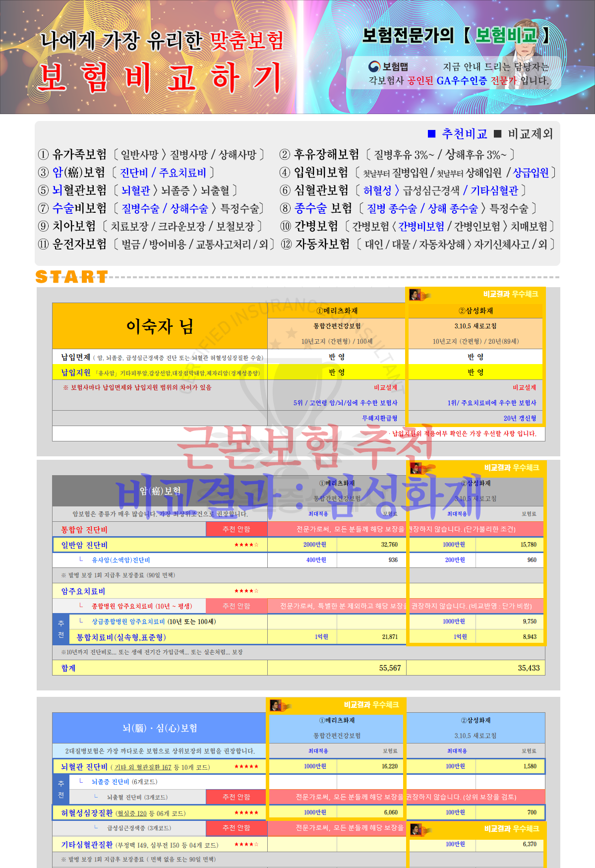Click the blue 상급입원 text in 입원비보험 row
This screenshot has width=595, height=868.
531,173
